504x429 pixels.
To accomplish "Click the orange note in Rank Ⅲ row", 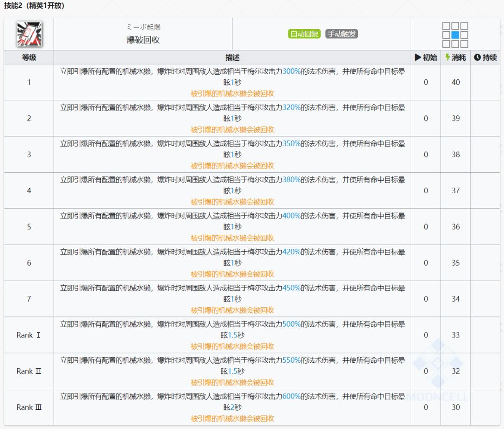I will [232, 418].
